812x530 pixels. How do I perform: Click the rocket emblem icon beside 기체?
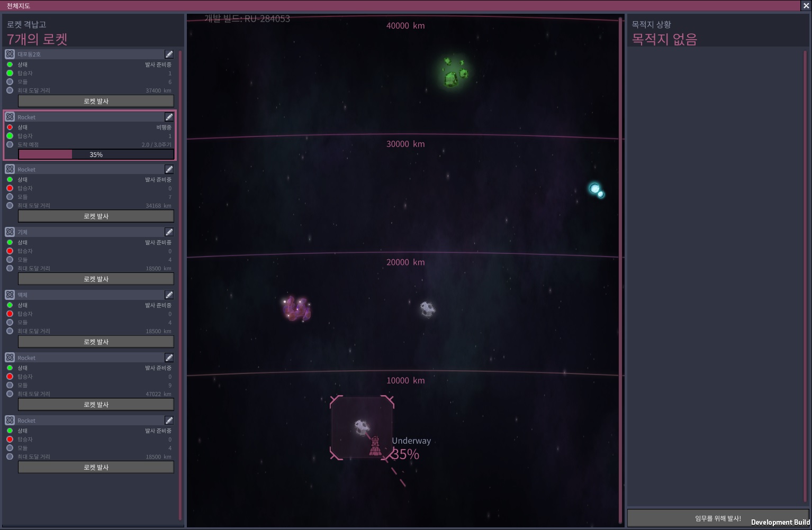coord(10,232)
